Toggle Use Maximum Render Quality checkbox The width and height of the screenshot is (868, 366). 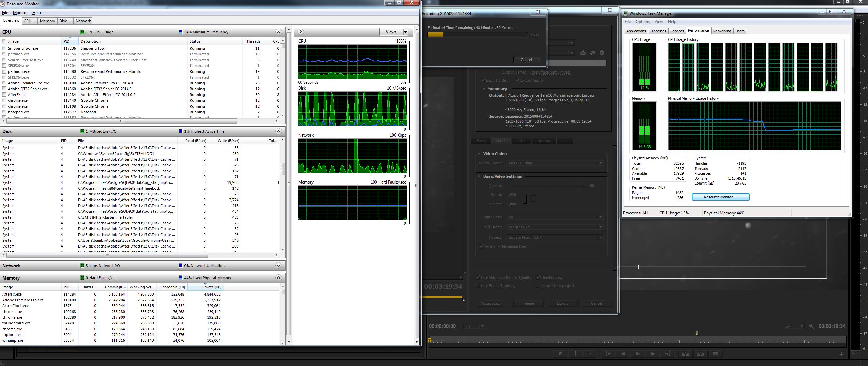478,277
